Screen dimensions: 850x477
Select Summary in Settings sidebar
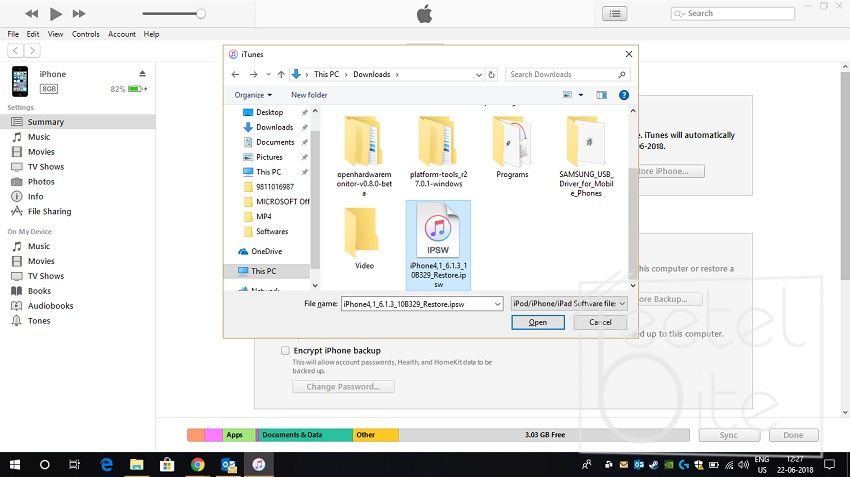(78, 122)
